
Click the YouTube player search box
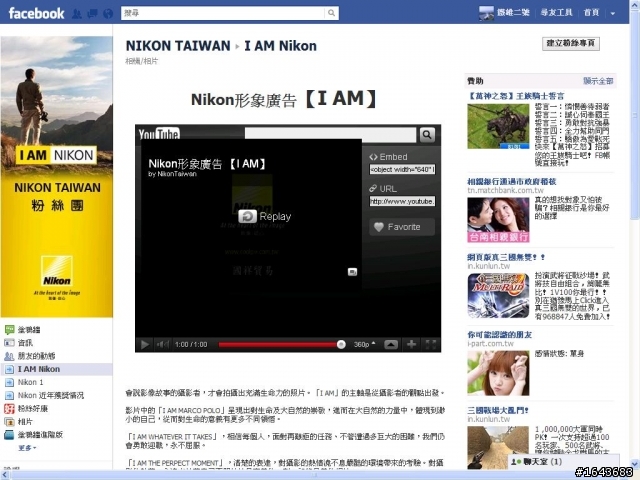coord(330,135)
